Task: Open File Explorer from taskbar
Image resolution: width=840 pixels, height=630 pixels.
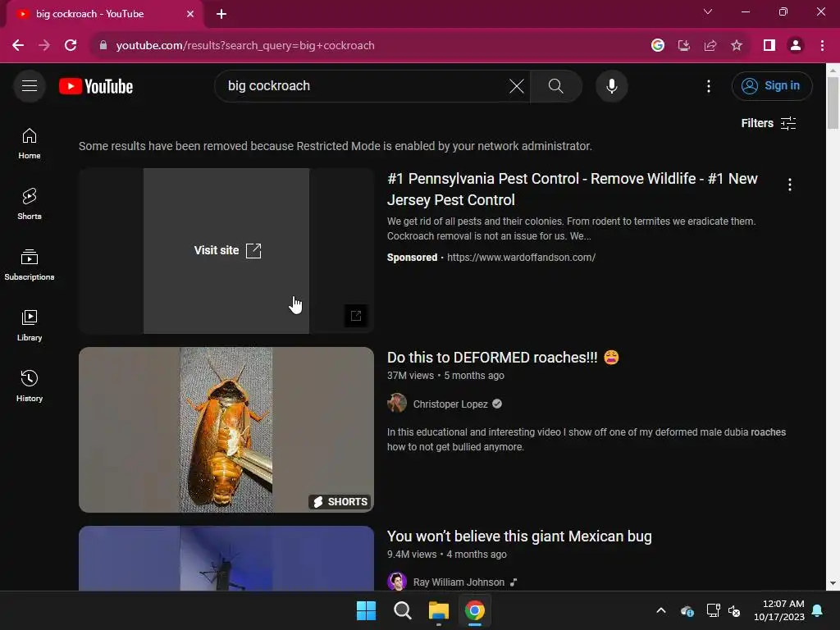Action: point(438,610)
